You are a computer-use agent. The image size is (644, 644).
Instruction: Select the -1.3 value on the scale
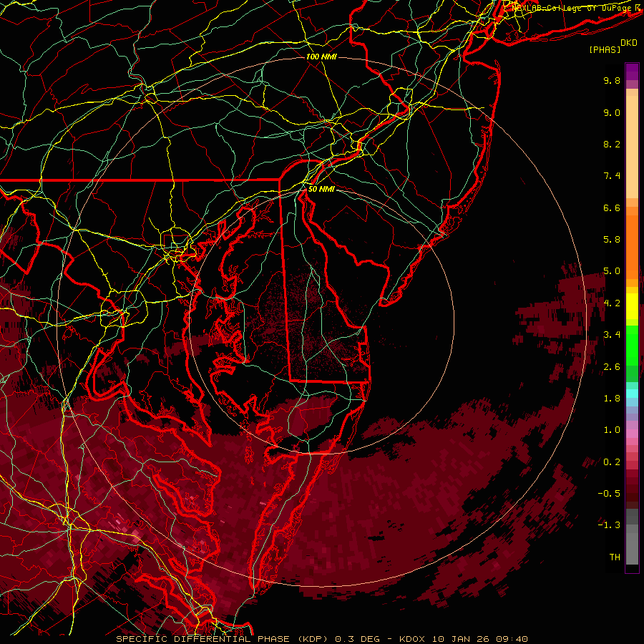click(609, 525)
